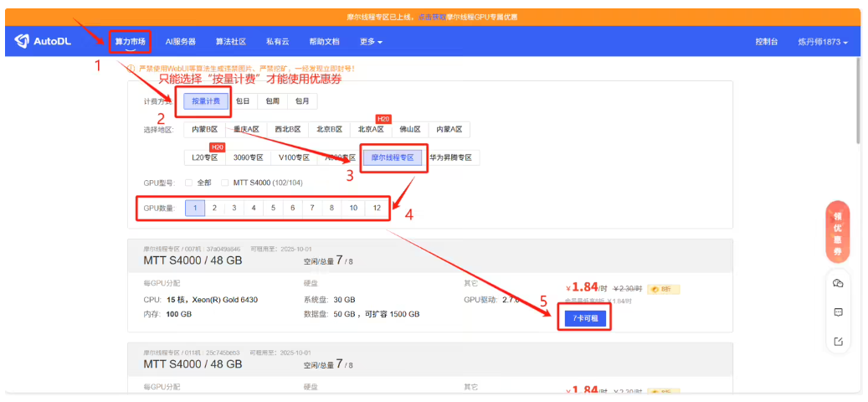Select 按量计费 billing mode
Screen dimensions: 868x402
coord(207,101)
